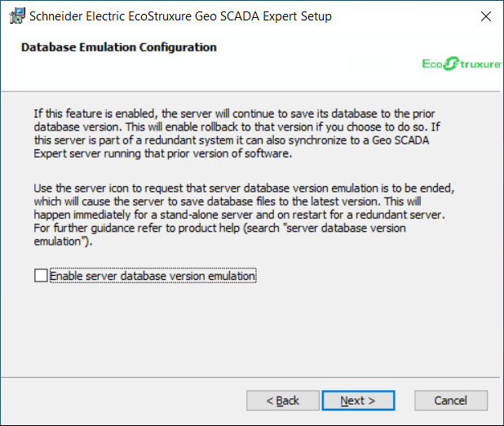This screenshot has width=504, height=426.
Task: Cancel the setup wizard
Action: 450,401
